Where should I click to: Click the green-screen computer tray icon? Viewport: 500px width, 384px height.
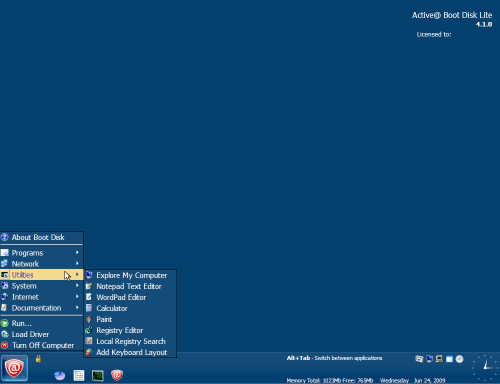(x=439, y=359)
